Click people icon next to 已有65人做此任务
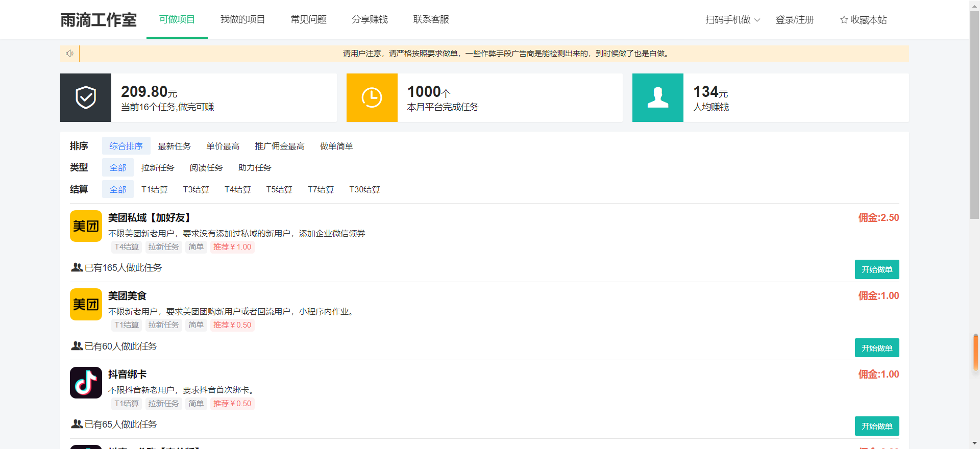 pyautogui.click(x=77, y=424)
